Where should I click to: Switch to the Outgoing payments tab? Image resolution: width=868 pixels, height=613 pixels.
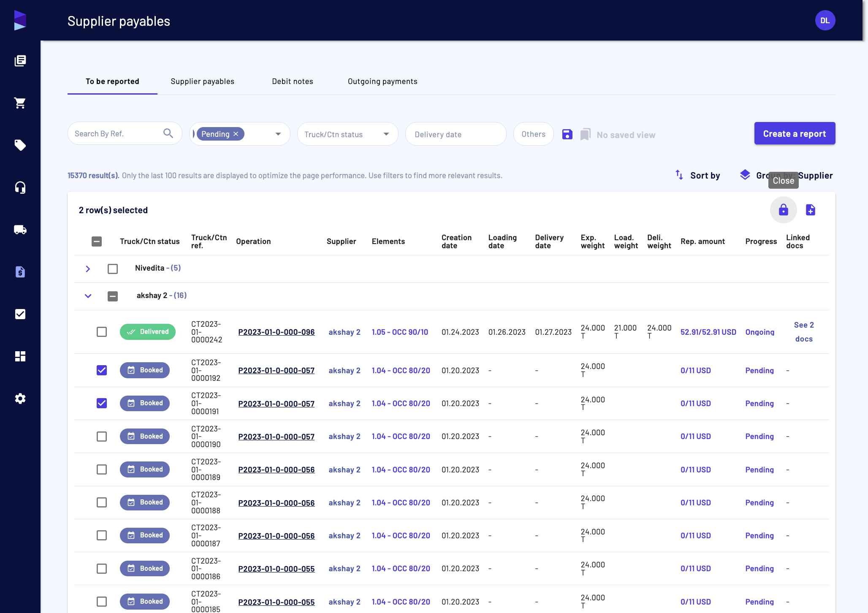click(382, 81)
